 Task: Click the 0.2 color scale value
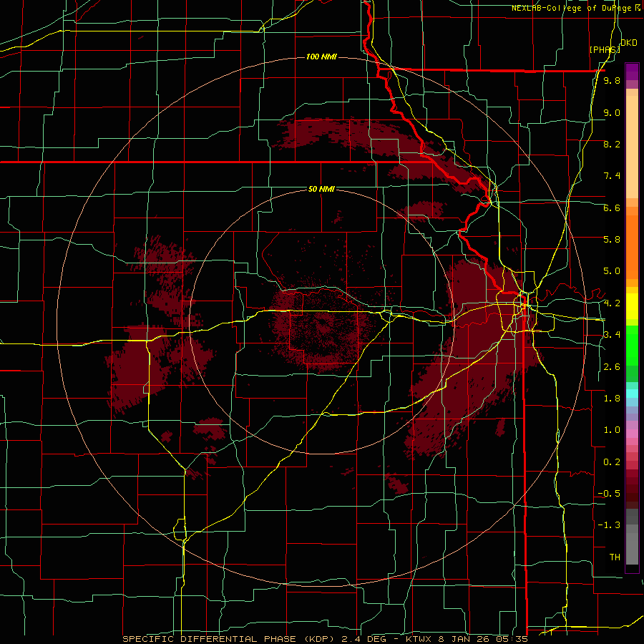612,462
